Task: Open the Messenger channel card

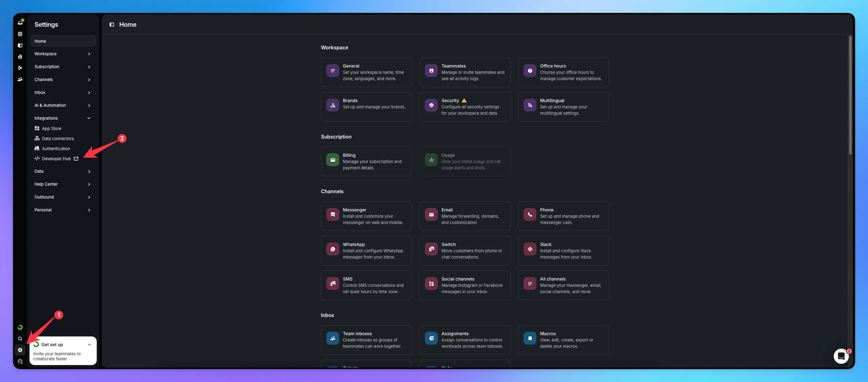Action: (x=366, y=216)
